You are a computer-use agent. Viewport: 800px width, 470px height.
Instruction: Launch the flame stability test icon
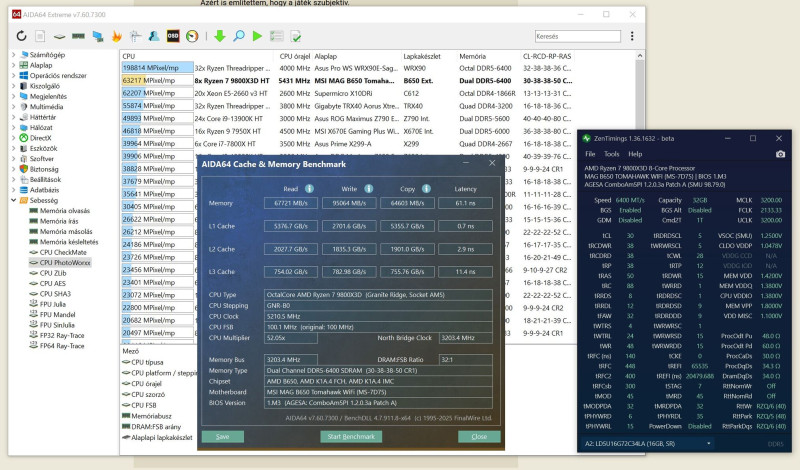117,36
